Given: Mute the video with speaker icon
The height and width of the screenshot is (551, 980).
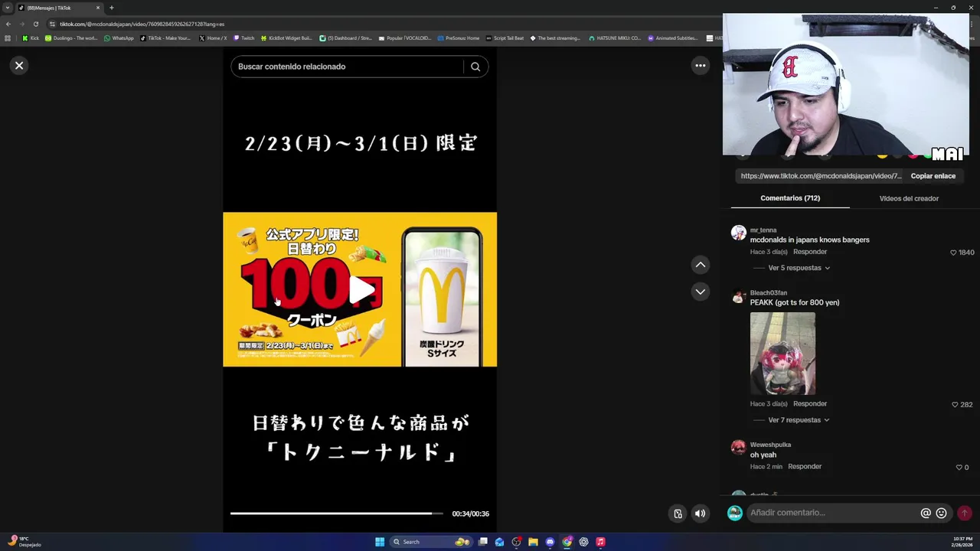Looking at the screenshot, I should pos(700,514).
